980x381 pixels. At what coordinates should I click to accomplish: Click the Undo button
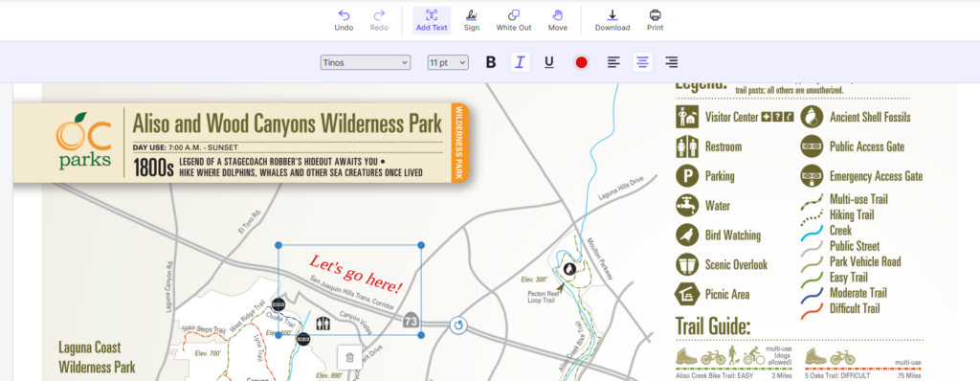pyautogui.click(x=344, y=21)
